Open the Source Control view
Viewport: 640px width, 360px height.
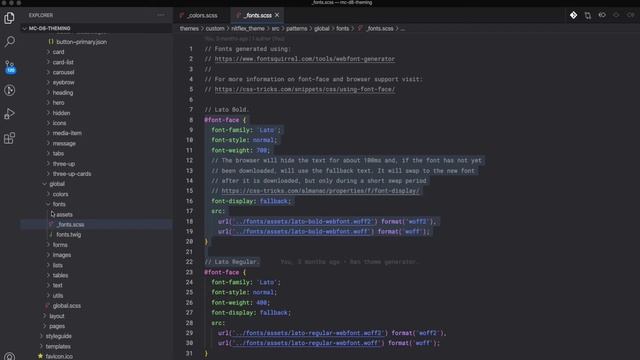(10, 66)
